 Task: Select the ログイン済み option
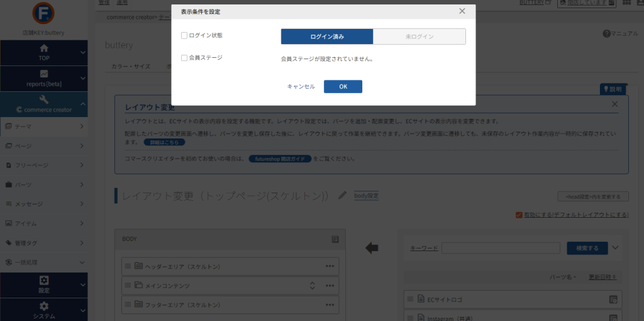[x=327, y=37]
